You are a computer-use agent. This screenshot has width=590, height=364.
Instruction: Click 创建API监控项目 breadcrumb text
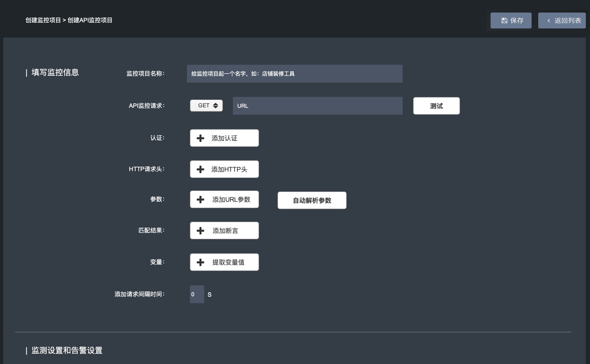click(90, 20)
